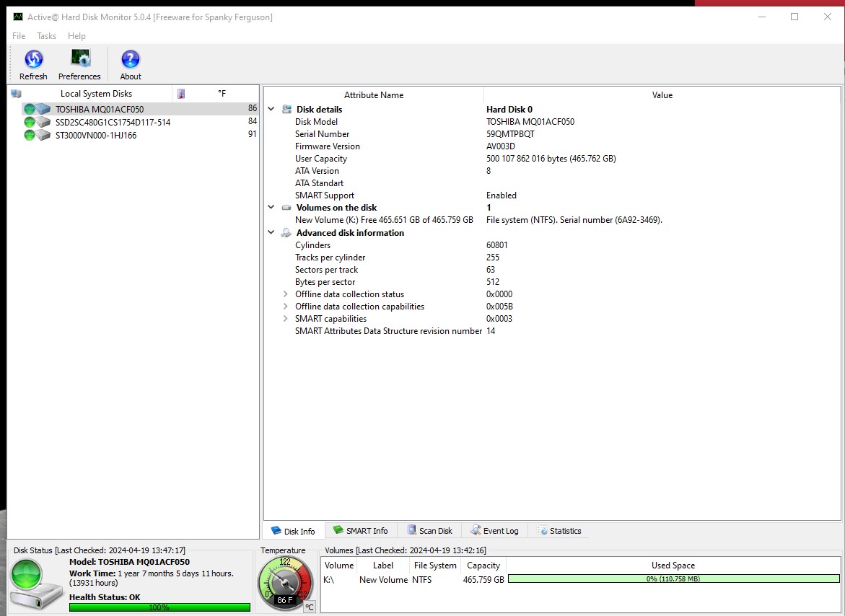The image size is (845, 616).
Task: Collapse the Volumes on the disk section
Action: pos(271,208)
